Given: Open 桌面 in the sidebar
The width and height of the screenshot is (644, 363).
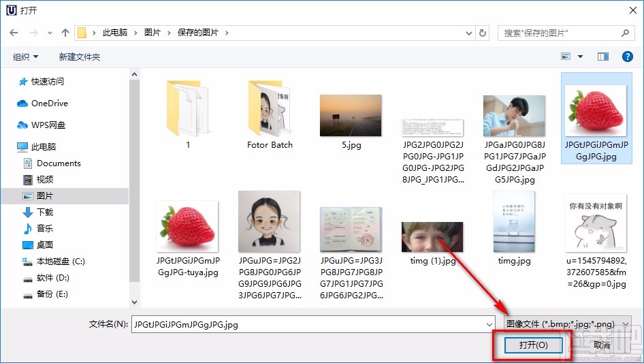Looking at the screenshot, I should 38,245.
